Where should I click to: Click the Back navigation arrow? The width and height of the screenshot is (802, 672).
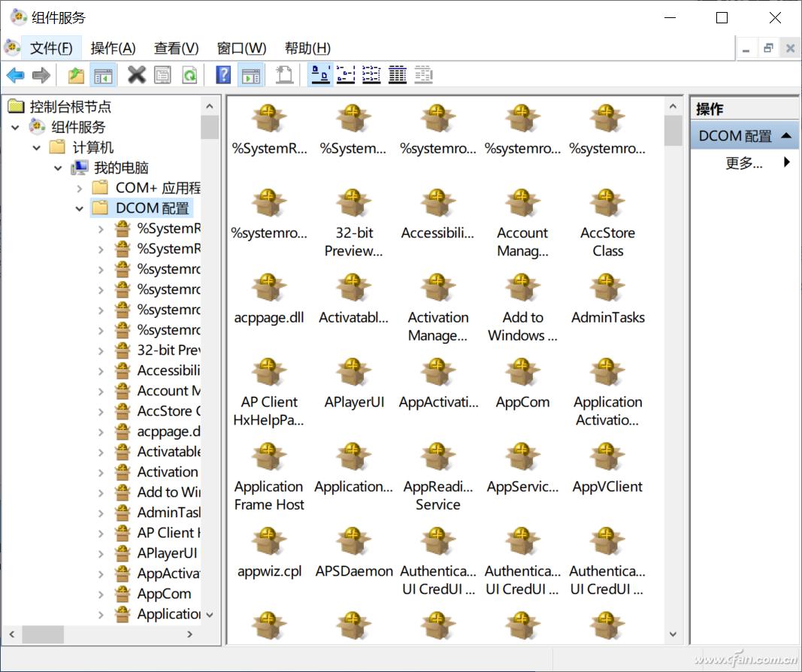(15, 74)
